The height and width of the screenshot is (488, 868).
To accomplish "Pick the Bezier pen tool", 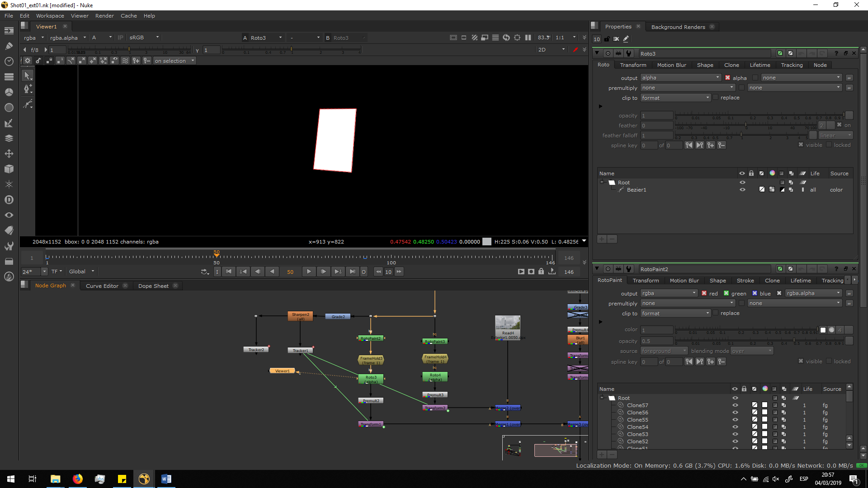I will pos(28,89).
